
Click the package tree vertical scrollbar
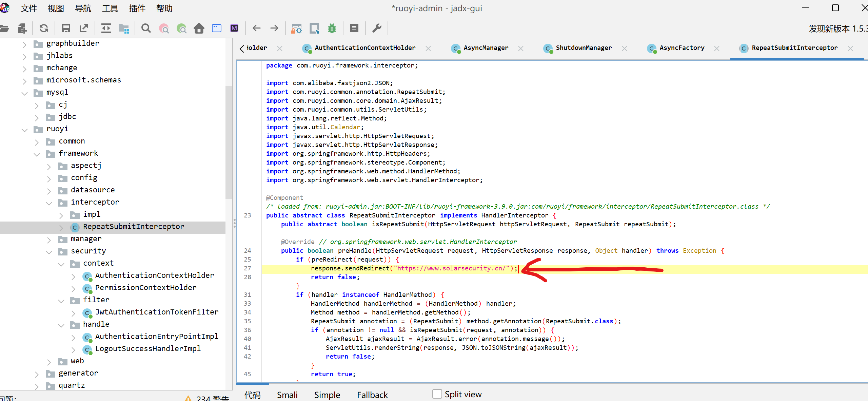coord(229,142)
